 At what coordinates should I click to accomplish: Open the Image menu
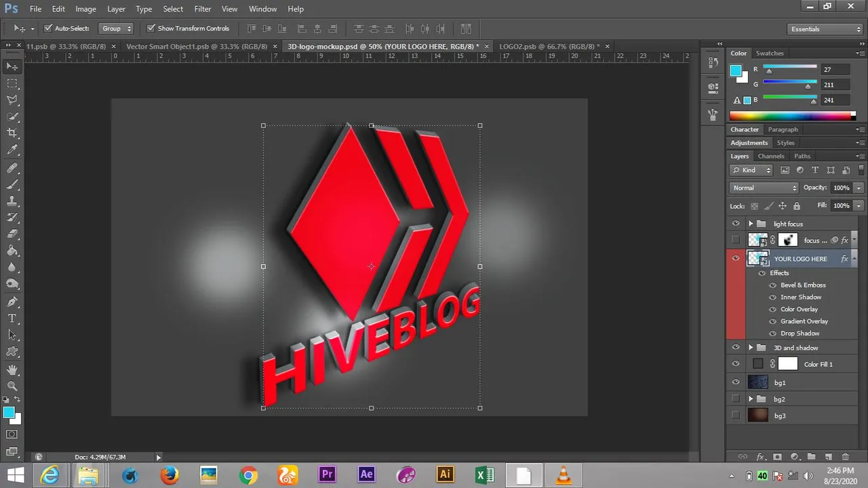[x=85, y=9]
